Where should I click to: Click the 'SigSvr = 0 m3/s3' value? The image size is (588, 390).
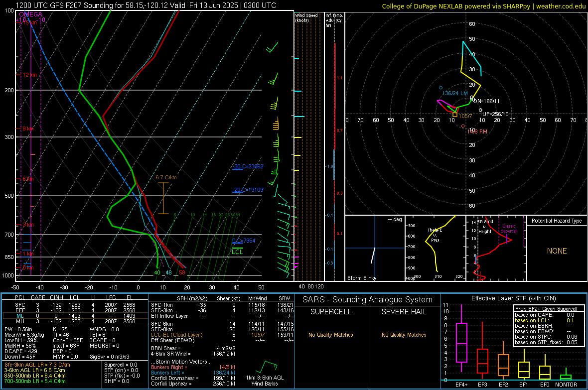110,357
